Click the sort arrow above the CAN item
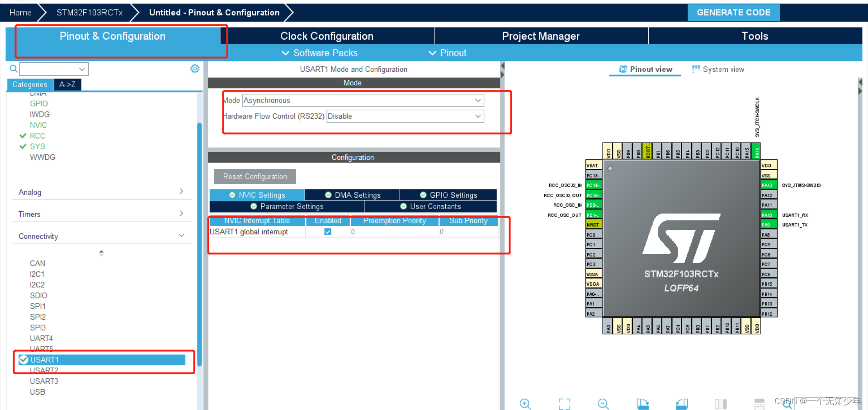868x410 pixels. [x=101, y=253]
